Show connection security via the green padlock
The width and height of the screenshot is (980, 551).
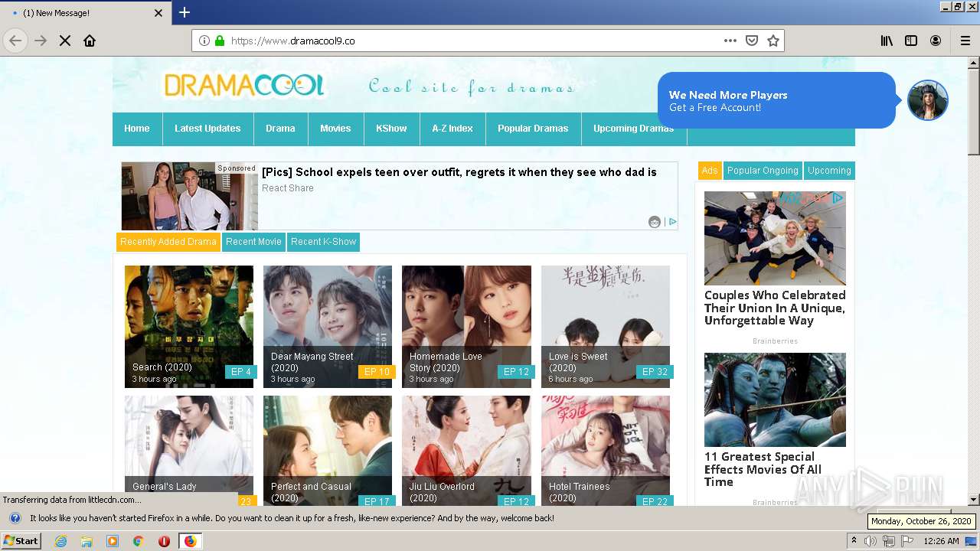[x=220, y=41]
